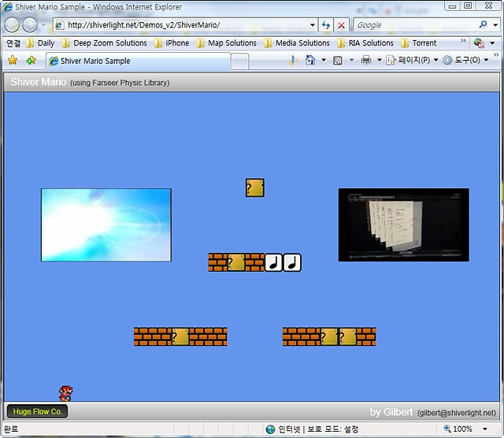
Task: Click the Shiver Mario header title
Action: tap(39, 82)
